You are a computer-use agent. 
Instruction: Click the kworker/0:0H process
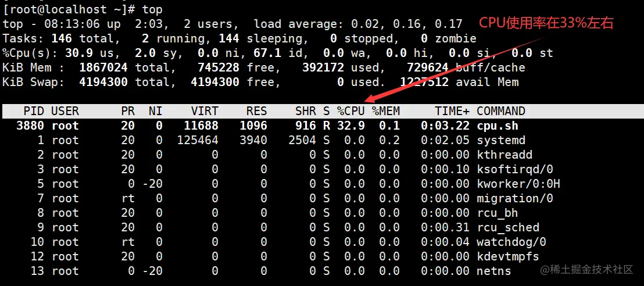(x=518, y=184)
